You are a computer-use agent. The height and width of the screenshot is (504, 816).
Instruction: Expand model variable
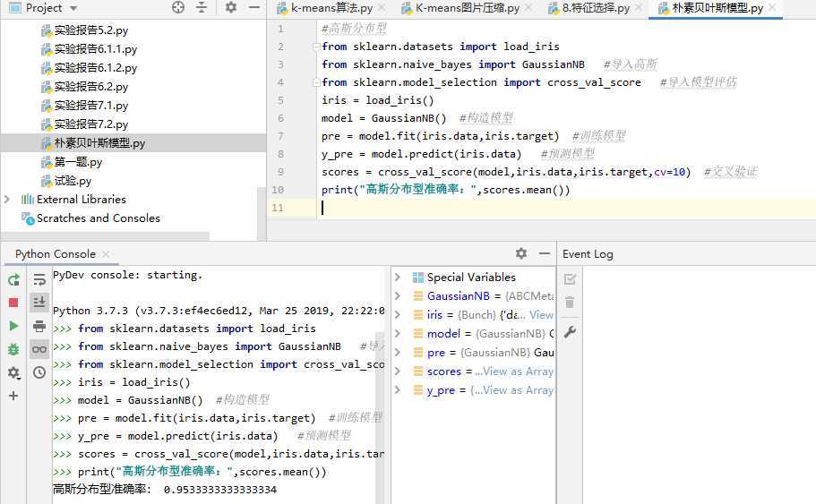pos(398,333)
